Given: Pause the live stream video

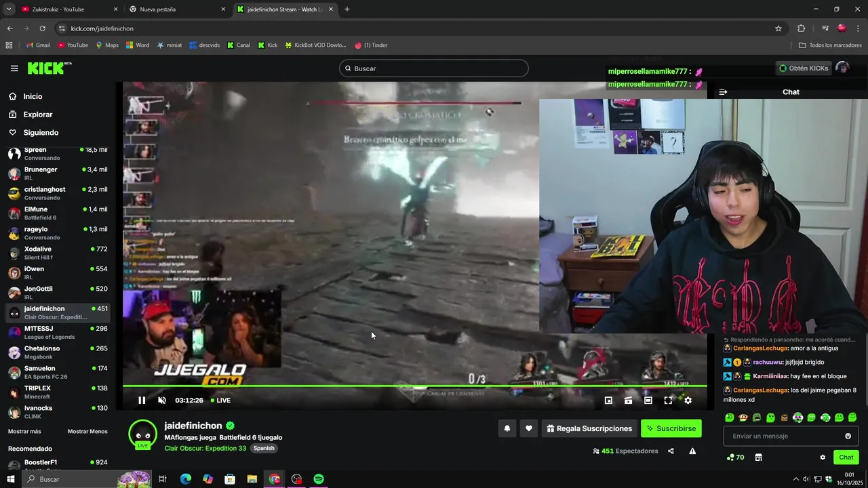Looking at the screenshot, I should (x=142, y=401).
